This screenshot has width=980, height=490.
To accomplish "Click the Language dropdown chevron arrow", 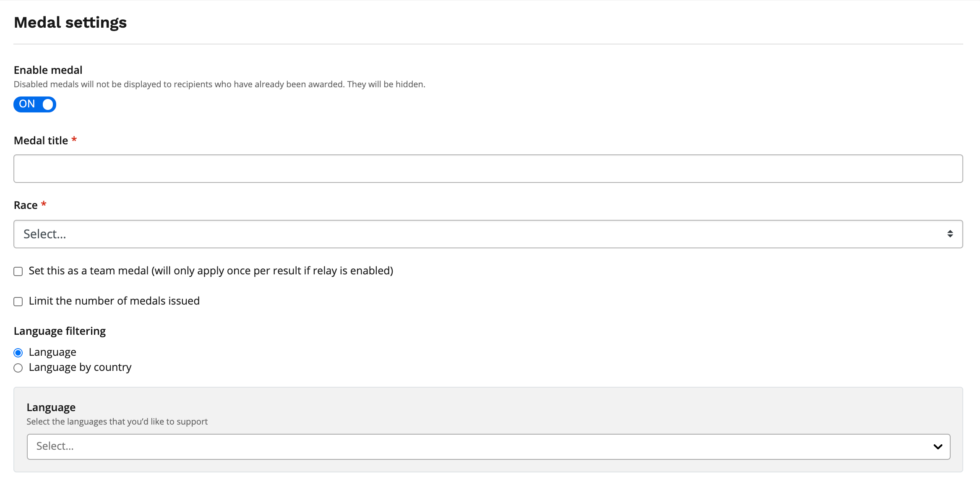I will 938,447.
